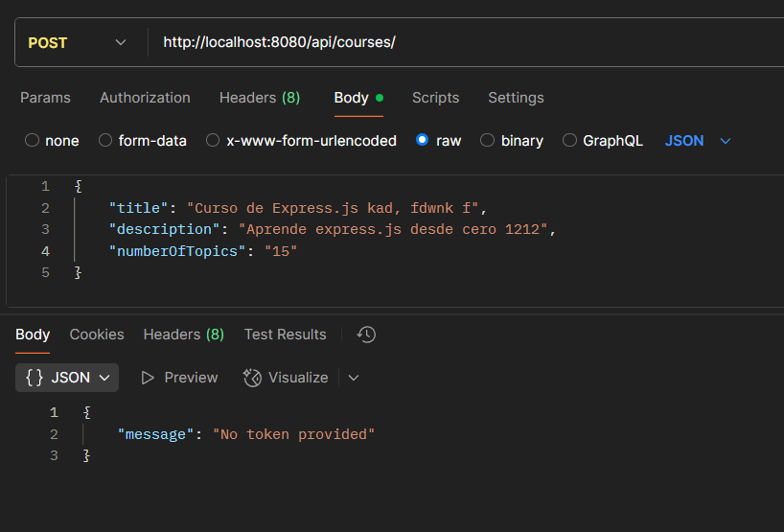Select the x-www-form-urlencoded radio option
Image resolution: width=784 pixels, height=532 pixels.
tap(213, 140)
